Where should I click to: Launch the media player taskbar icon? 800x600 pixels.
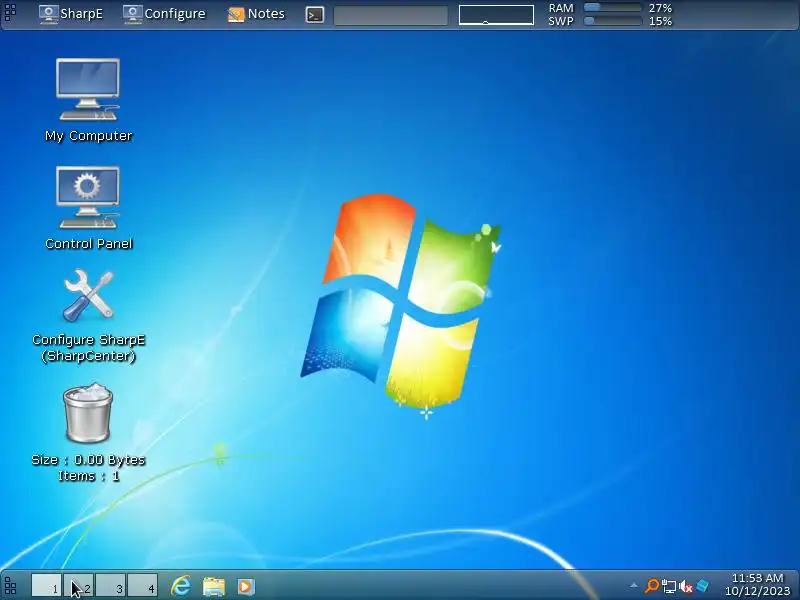coord(245,586)
